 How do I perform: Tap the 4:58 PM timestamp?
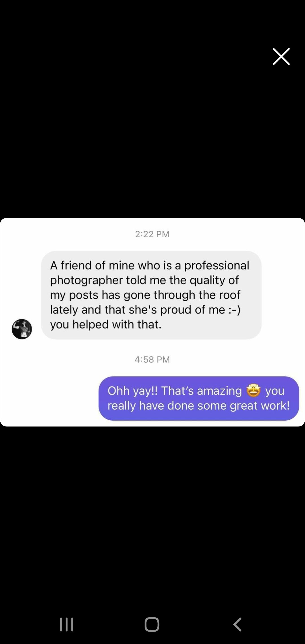point(152,360)
